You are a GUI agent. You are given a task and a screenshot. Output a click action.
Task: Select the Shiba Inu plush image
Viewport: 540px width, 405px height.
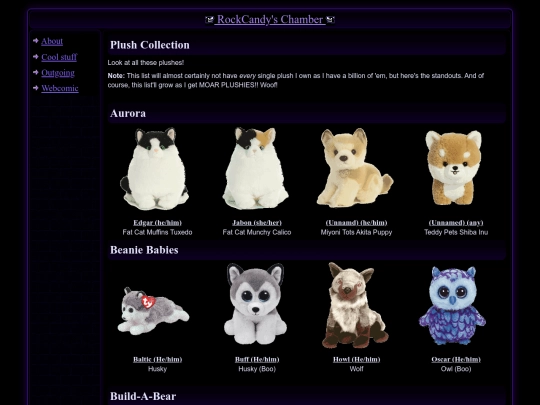point(454,167)
